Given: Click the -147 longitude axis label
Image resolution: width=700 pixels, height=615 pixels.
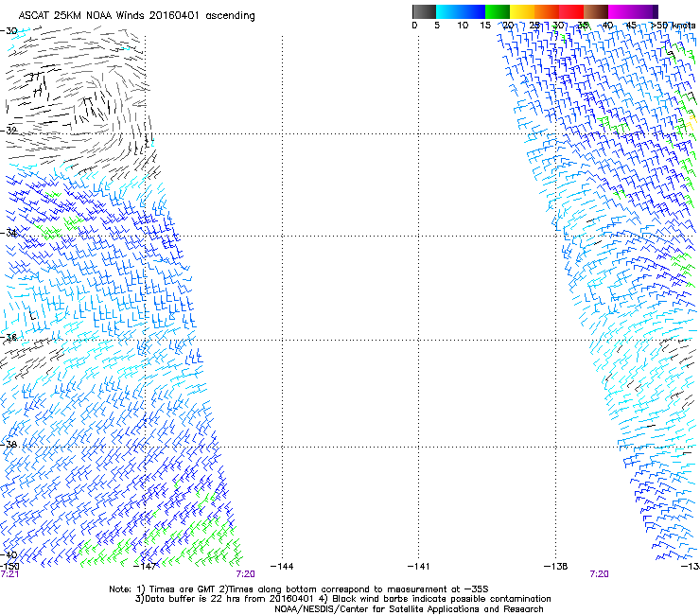Looking at the screenshot, I should coord(145,567).
